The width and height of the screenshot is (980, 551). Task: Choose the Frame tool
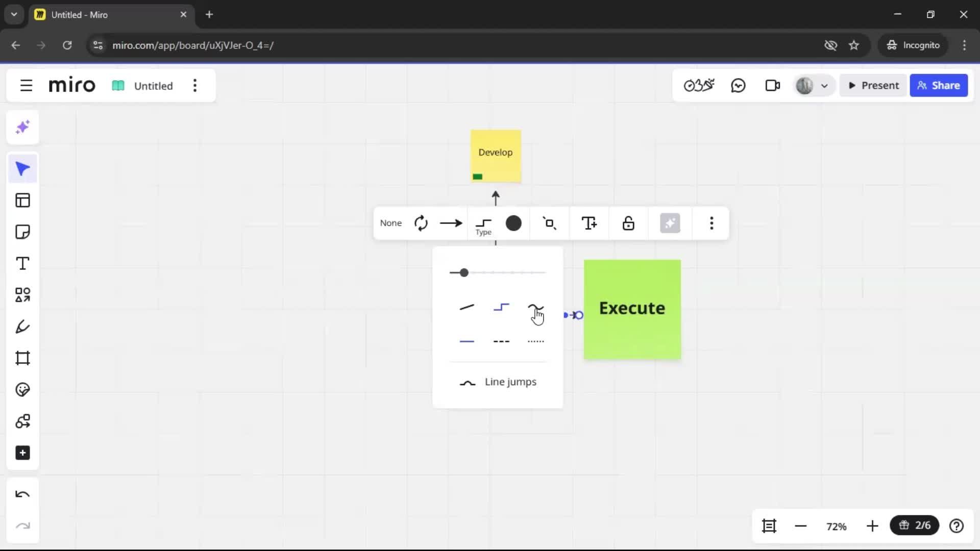(22, 358)
